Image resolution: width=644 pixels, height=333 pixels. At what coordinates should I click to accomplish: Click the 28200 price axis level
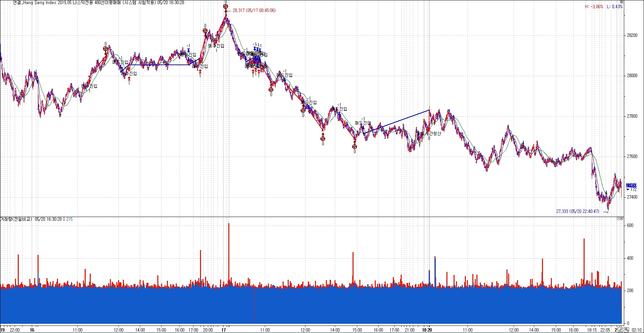tap(632, 35)
